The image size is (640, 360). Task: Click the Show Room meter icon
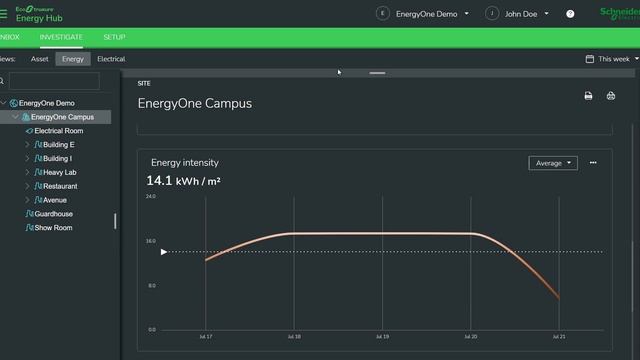pyautogui.click(x=29, y=228)
